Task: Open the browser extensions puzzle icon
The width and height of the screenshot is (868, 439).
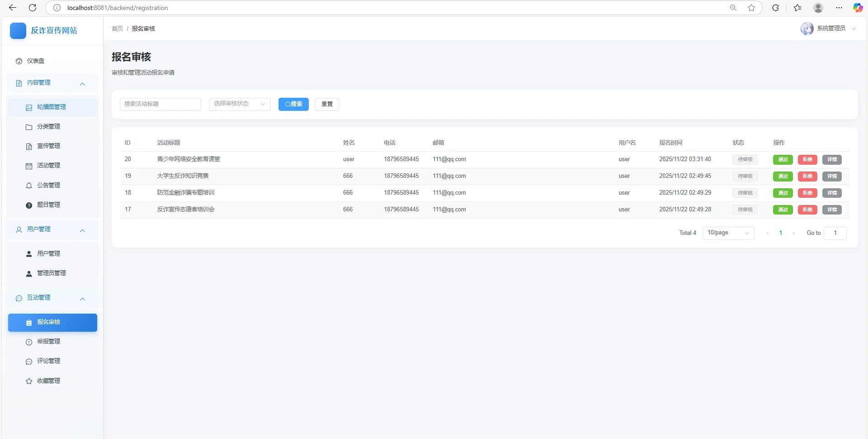Action: [775, 8]
